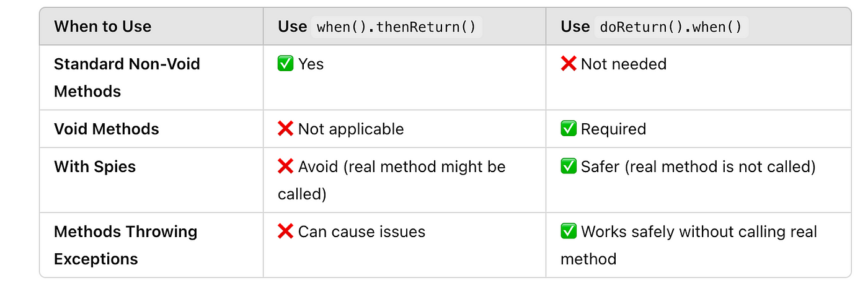868x286 pixels.
Task: Click the Not needed cell text
Action: tap(624, 64)
